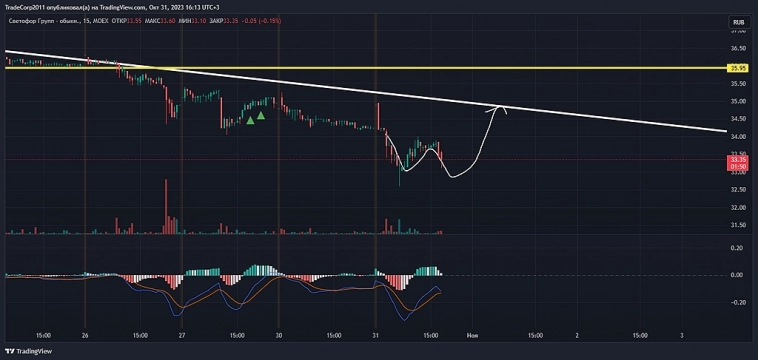This screenshot has width=758, height=360.
Task: Click the 0.00 level on MACD scale
Action: point(737,275)
